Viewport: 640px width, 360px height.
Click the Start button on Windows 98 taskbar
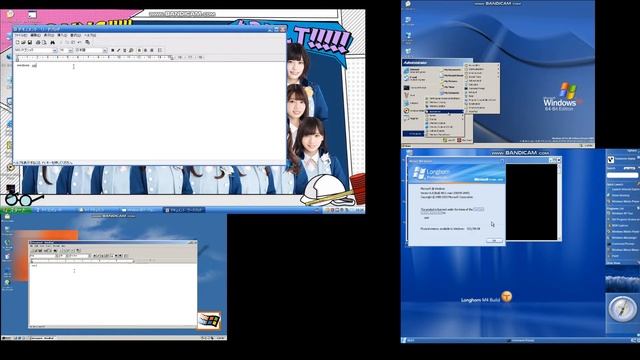[6, 338]
